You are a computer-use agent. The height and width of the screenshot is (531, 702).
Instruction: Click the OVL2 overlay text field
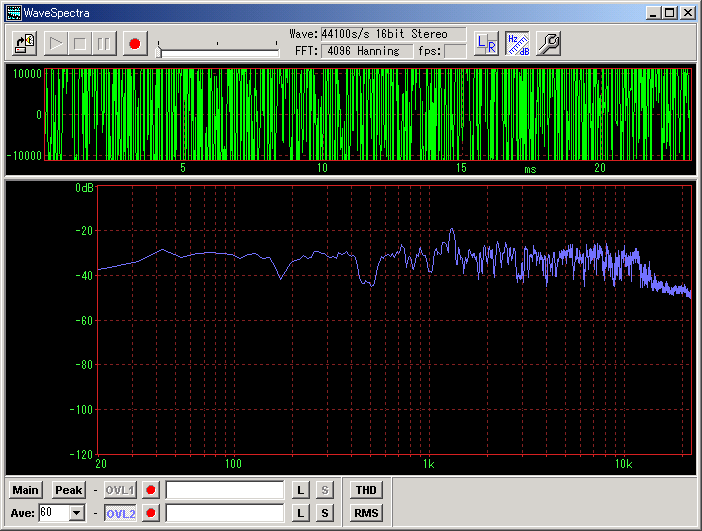[x=225, y=513]
